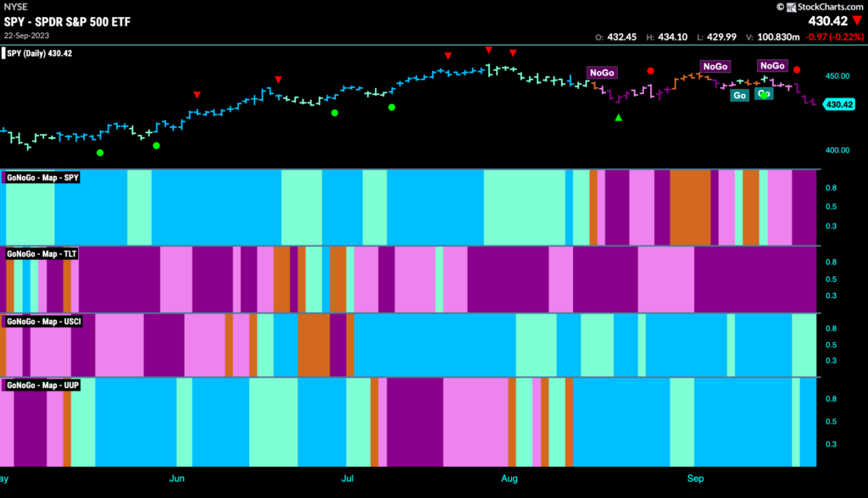Click the green circle marker in early July

point(392,108)
